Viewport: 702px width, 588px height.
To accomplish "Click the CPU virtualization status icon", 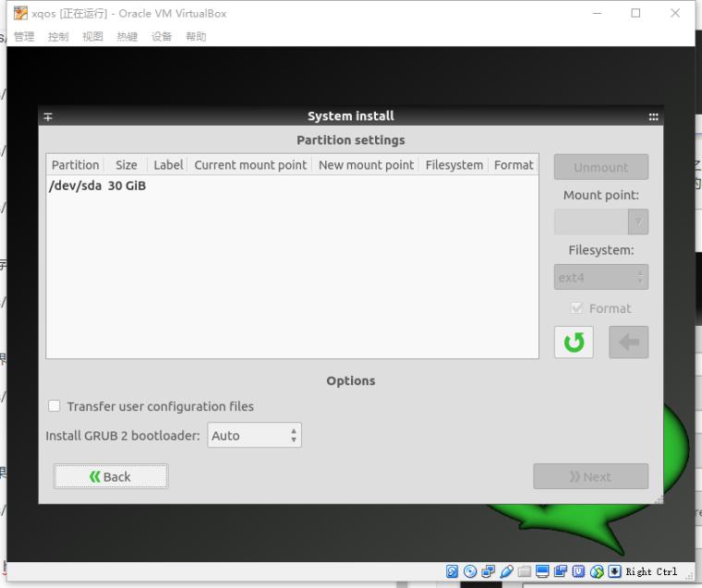I will [x=578, y=571].
